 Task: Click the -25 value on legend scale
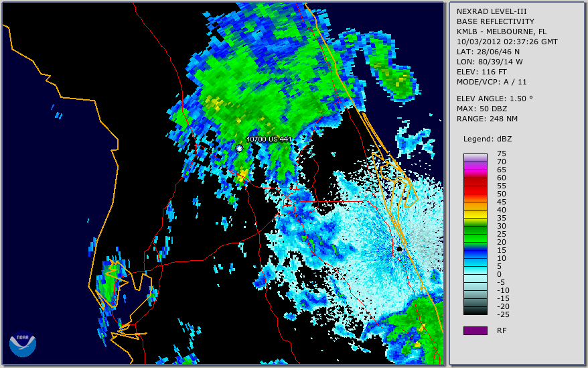point(503,314)
